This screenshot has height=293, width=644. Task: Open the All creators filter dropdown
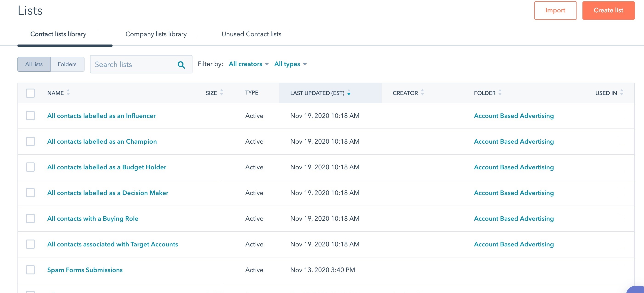(249, 64)
